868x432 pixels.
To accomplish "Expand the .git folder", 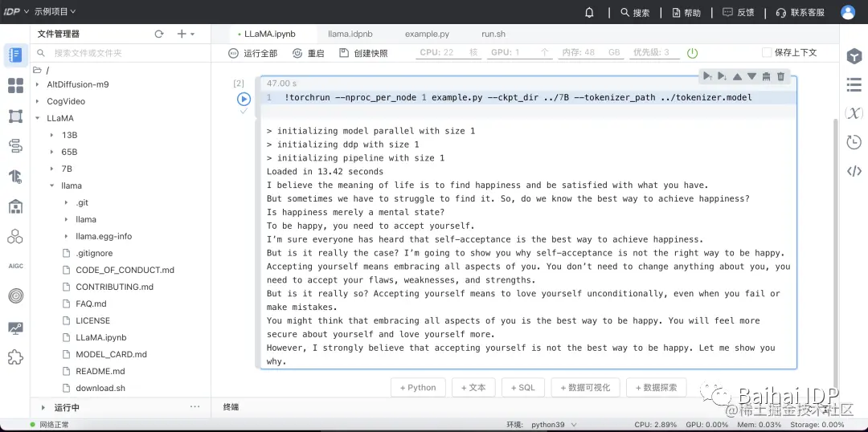I will pyautogui.click(x=66, y=202).
